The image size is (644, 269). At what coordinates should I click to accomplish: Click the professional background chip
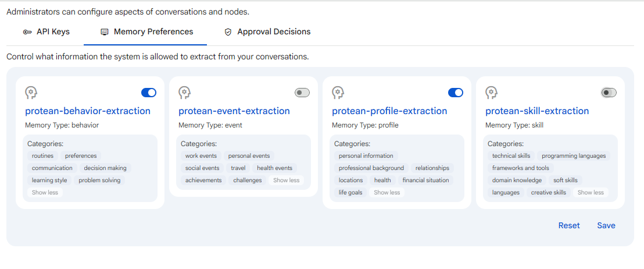371,168
